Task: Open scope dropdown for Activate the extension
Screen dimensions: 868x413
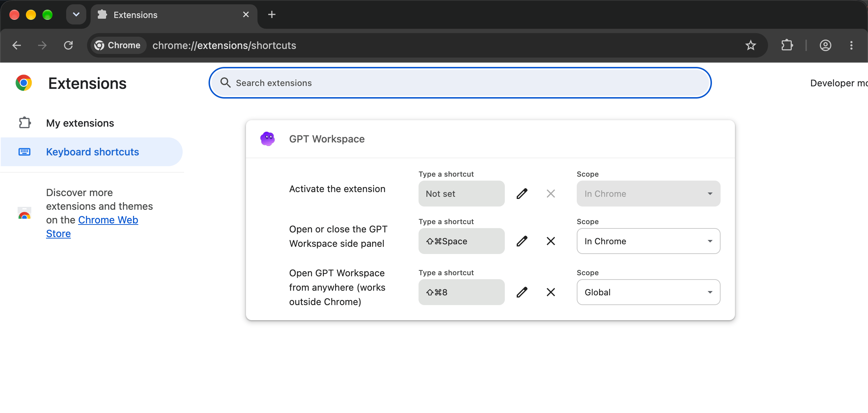Action: (648, 194)
